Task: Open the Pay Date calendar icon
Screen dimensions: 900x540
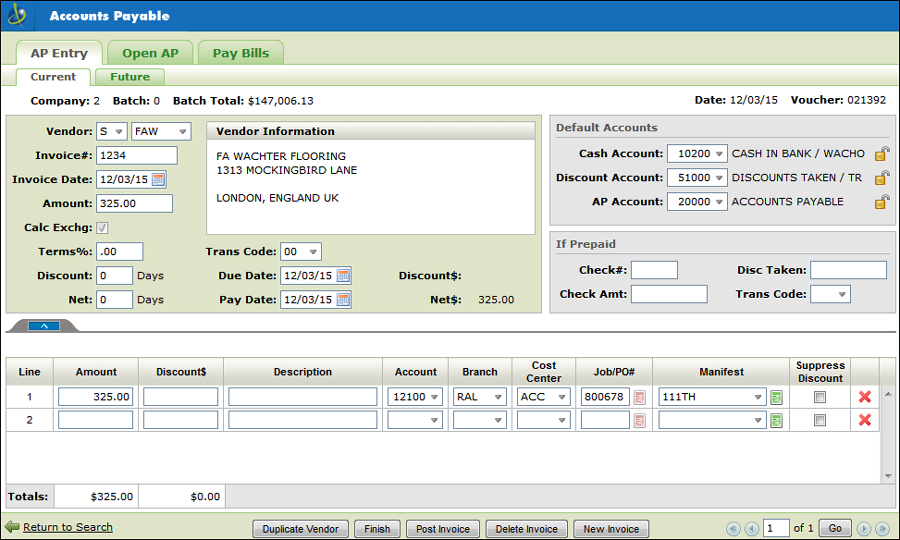Action: click(x=343, y=299)
